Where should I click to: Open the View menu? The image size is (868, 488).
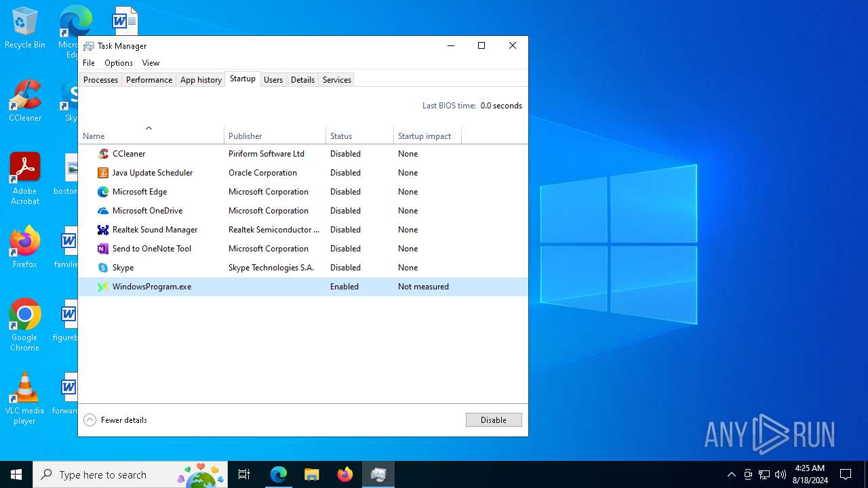pos(151,63)
